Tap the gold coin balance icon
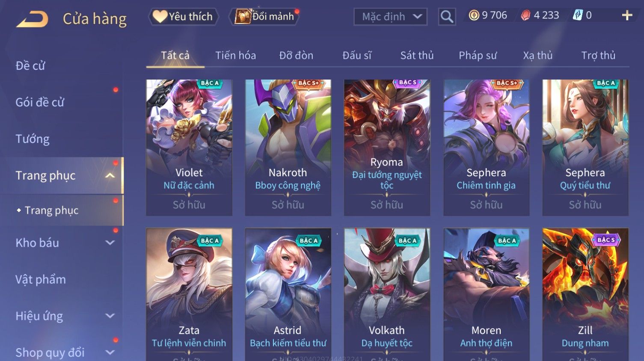This screenshot has width=644, height=361. tap(474, 15)
